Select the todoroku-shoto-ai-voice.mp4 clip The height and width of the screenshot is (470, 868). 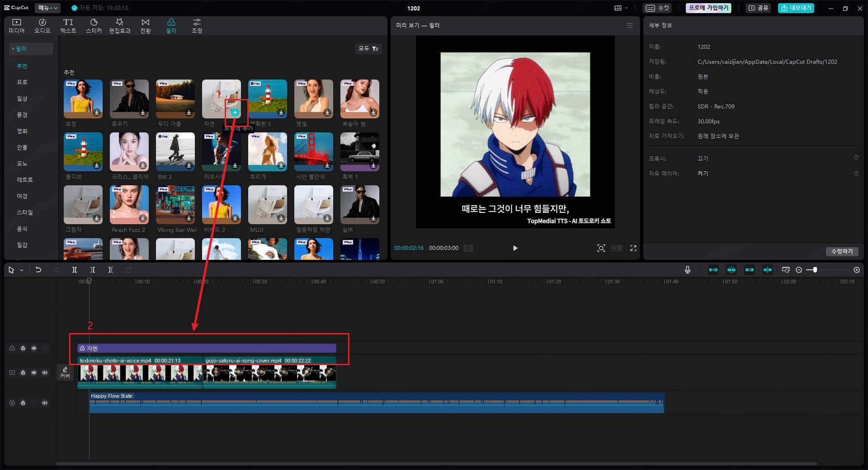(x=140, y=372)
